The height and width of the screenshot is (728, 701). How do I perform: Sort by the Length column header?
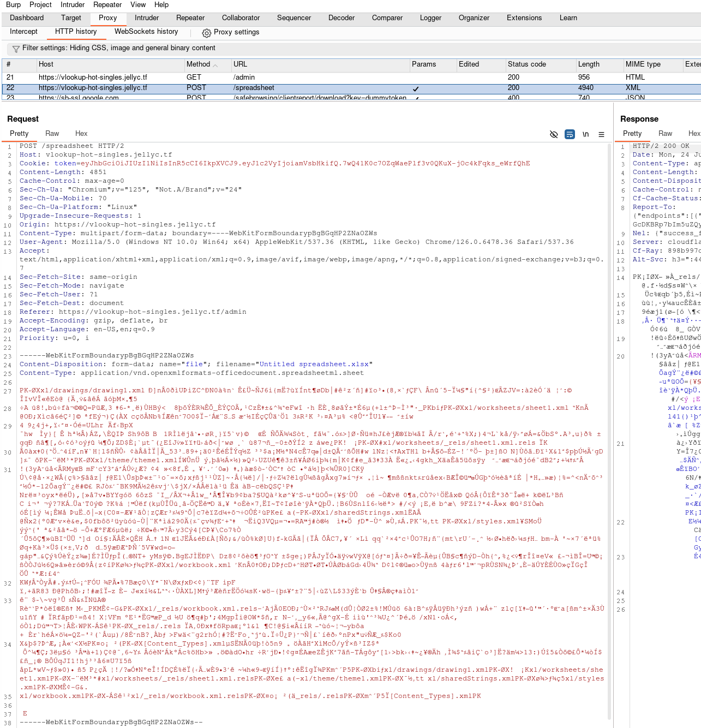point(599,64)
